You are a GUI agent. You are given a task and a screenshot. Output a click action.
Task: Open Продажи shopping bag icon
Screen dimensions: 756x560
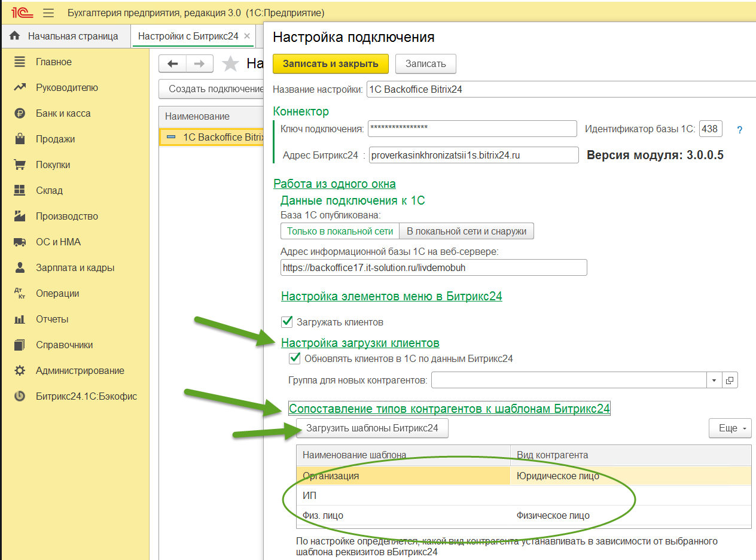[20, 139]
